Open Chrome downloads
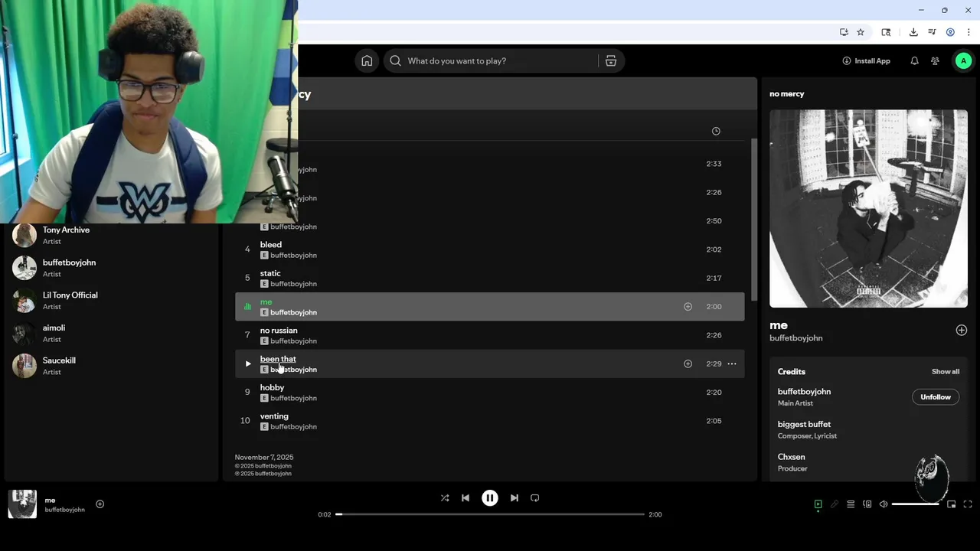The height and width of the screenshot is (551, 980). [913, 32]
